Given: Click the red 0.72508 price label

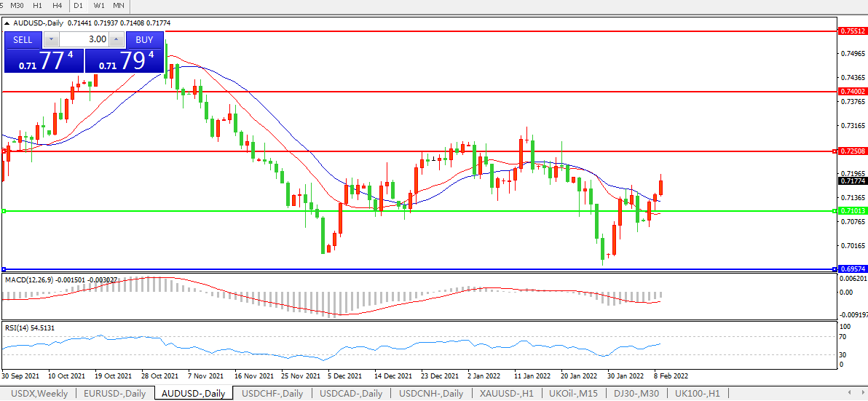Looking at the screenshot, I should click(x=853, y=151).
